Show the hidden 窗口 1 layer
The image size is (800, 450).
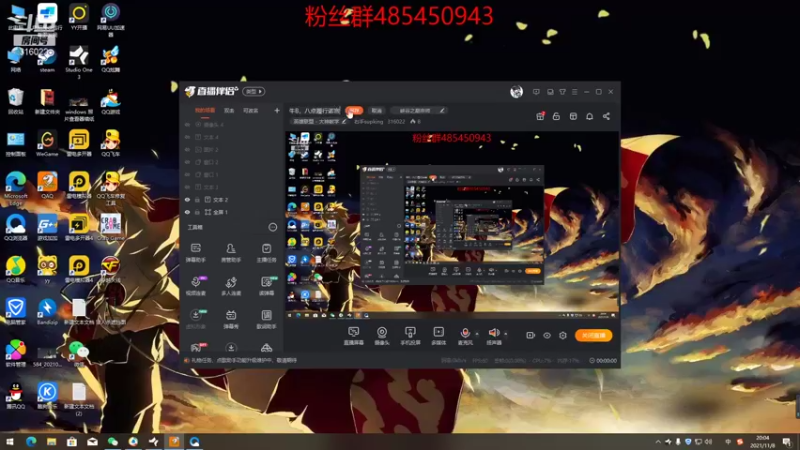pyautogui.click(x=187, y=175)
